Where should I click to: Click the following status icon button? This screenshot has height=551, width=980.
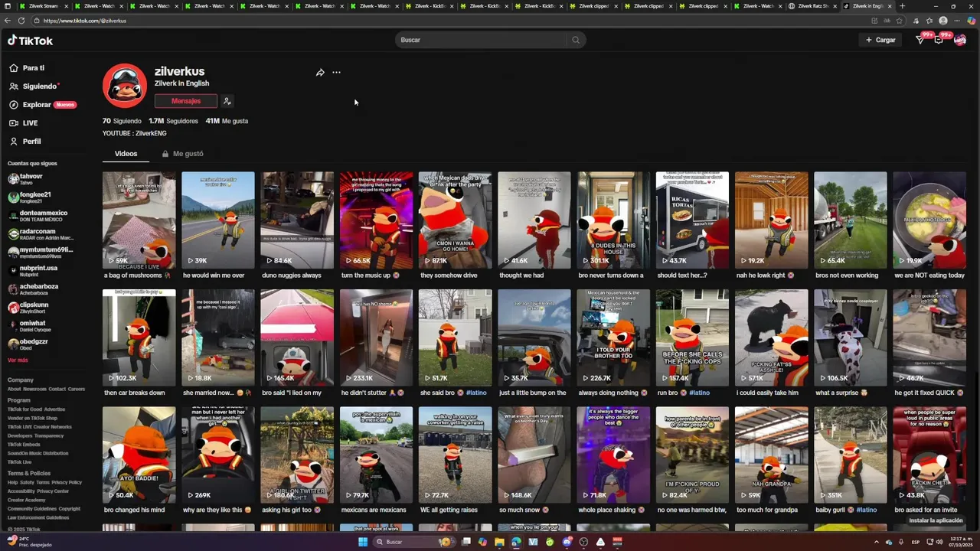click(227, 101)
